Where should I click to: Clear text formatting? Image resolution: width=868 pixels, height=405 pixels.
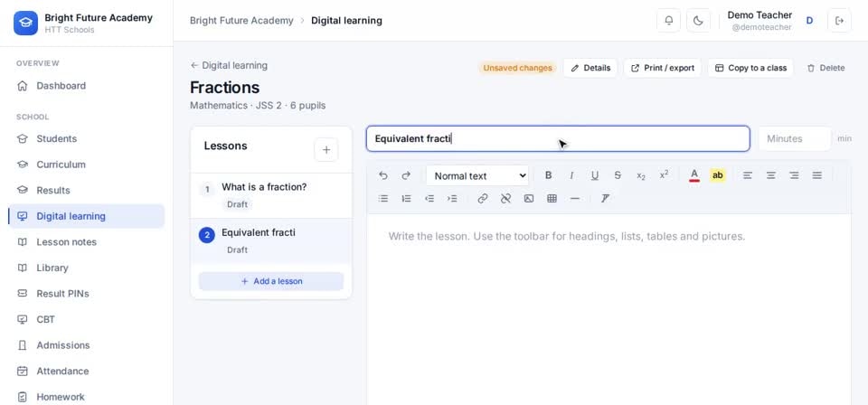coord(605,199)
